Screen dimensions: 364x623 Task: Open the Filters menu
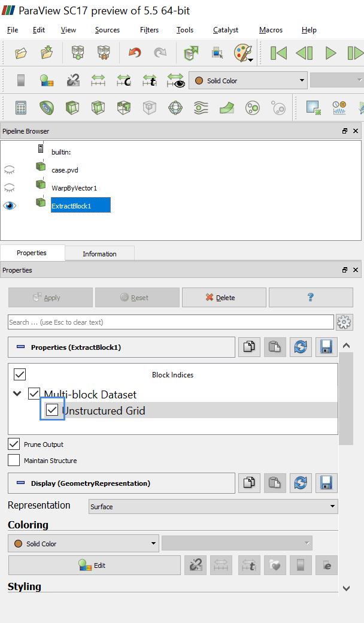click(x=149, y=30)
